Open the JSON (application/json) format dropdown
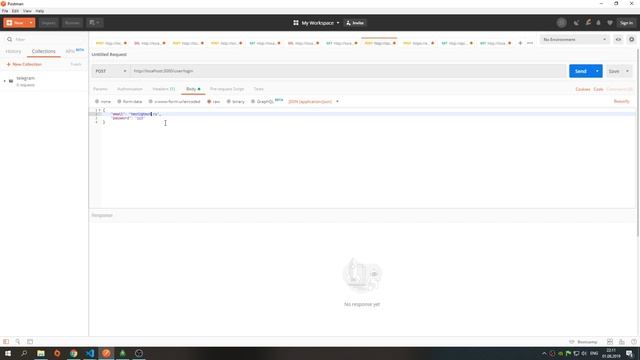Viewport: 640px width, 360px height. (x=313, y=101)
